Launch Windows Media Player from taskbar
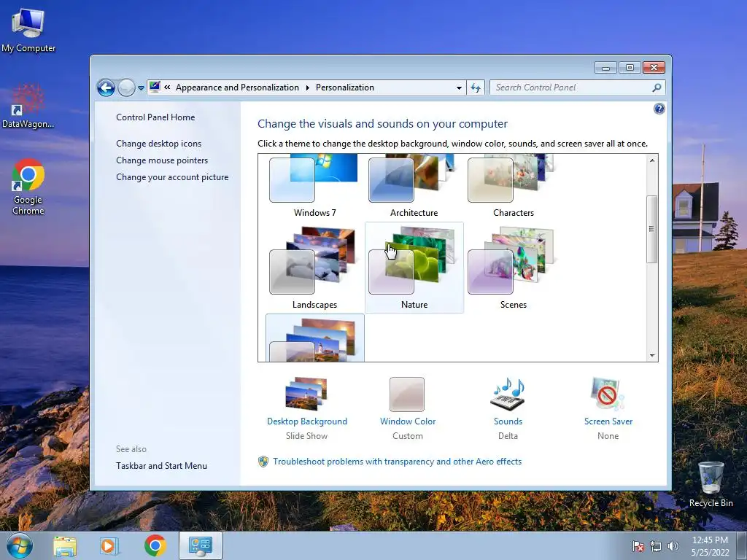Screen dimensions: 747x560 (x=109, y=545)
